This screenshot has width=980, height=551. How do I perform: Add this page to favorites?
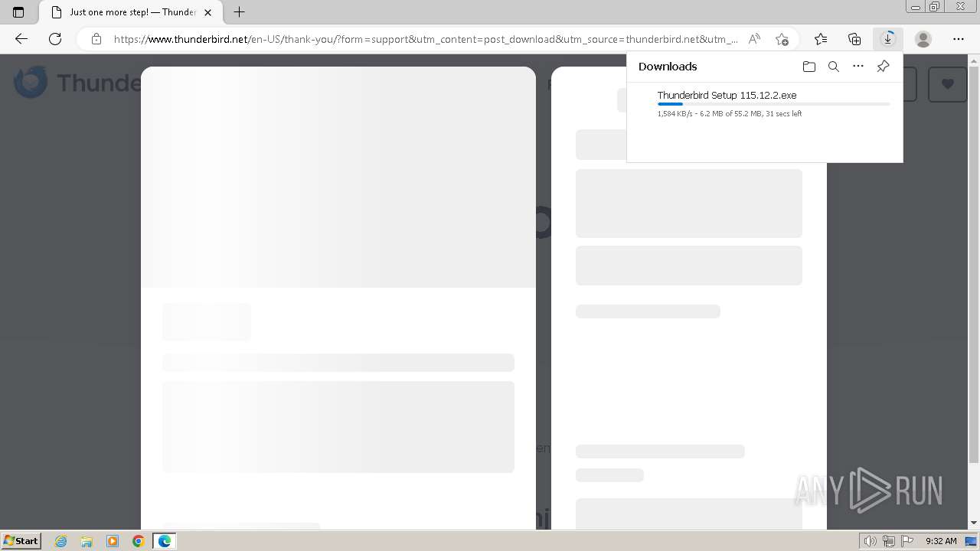781,39
